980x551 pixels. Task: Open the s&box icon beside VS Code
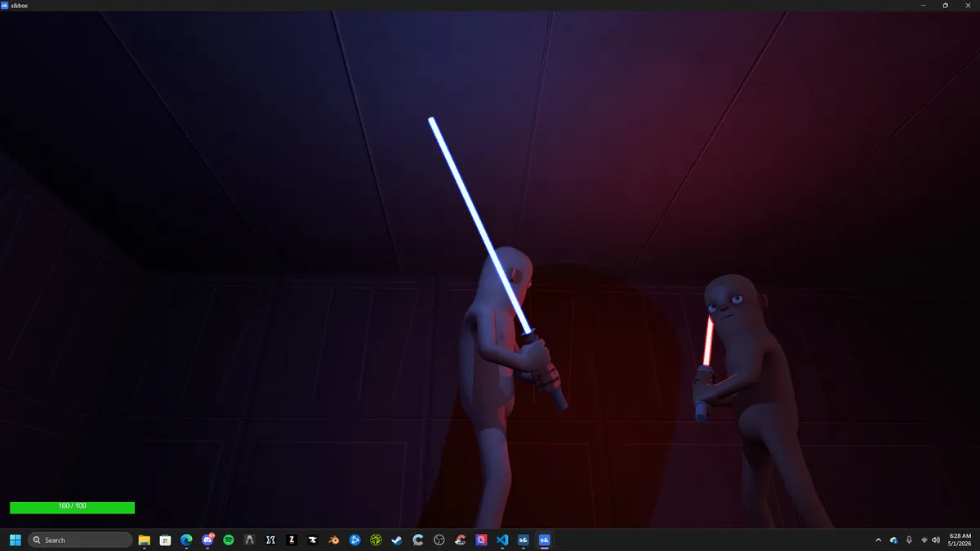pos(523,540)
